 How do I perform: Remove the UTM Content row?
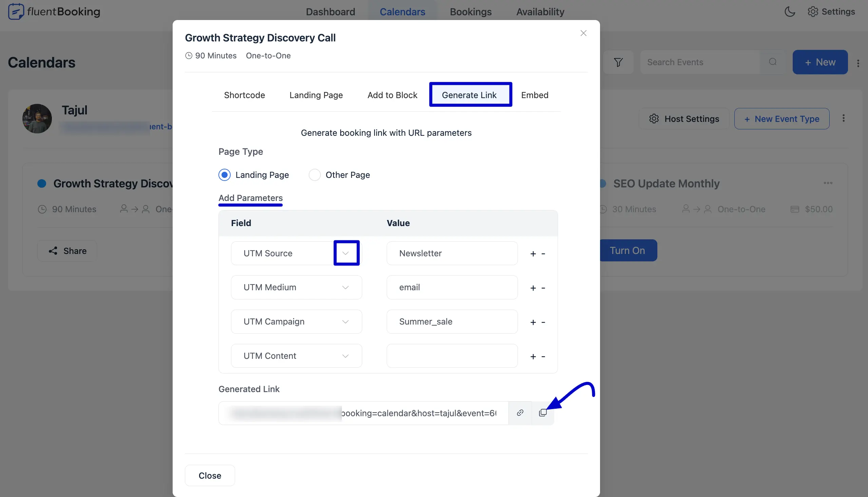click(543, 356)
